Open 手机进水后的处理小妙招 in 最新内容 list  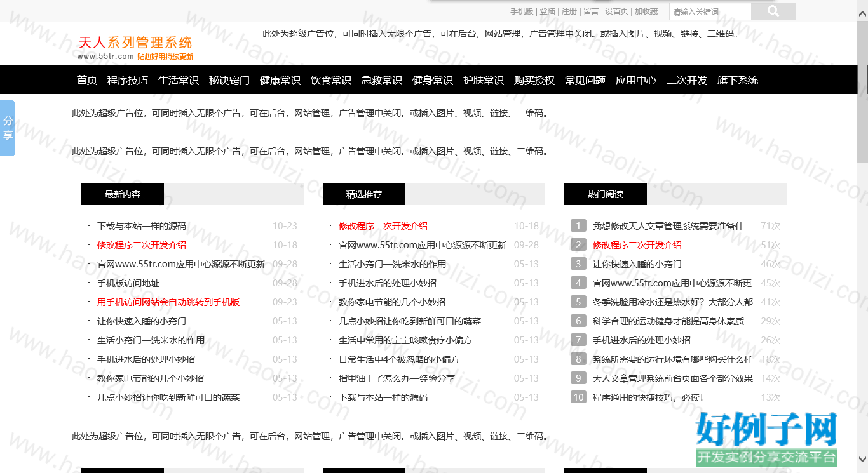(x=146, y=359)
